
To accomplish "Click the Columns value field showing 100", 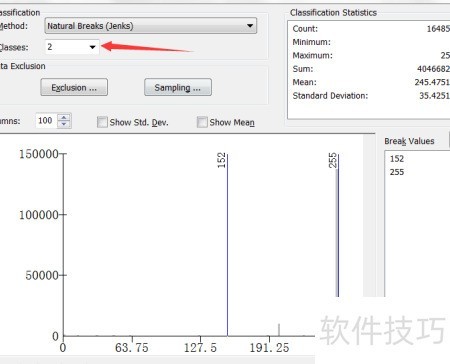I will pos(46,120).
